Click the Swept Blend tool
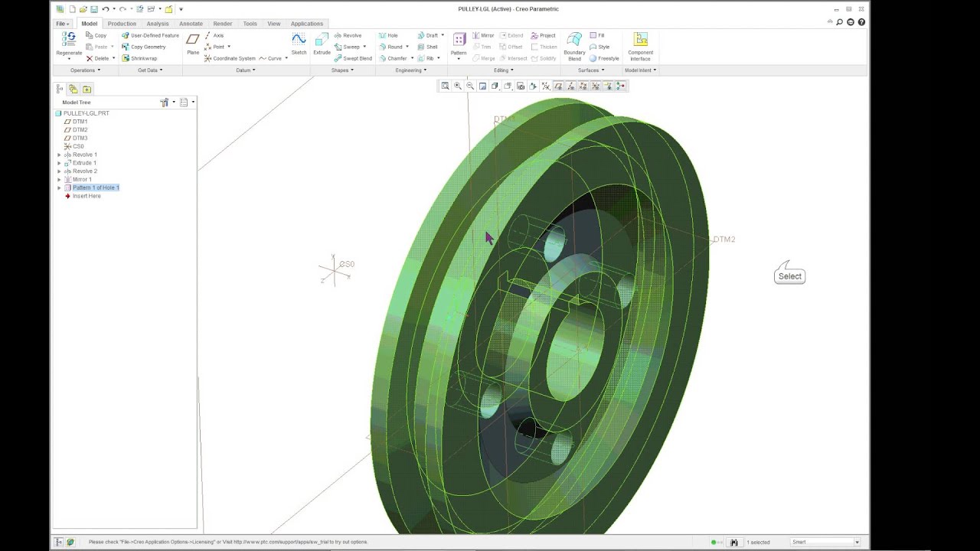980x551 pixels. pos(353,58)
